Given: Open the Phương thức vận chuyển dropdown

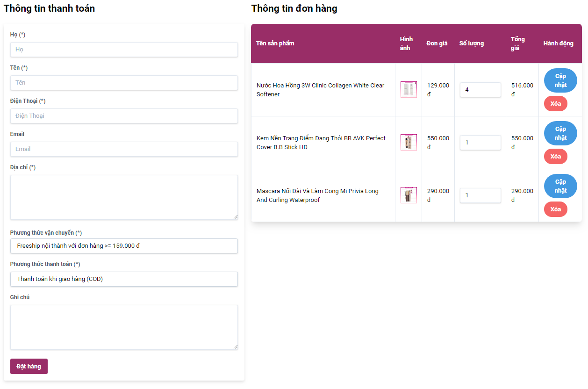Looking at the screenshot, I should click(124, 246).
